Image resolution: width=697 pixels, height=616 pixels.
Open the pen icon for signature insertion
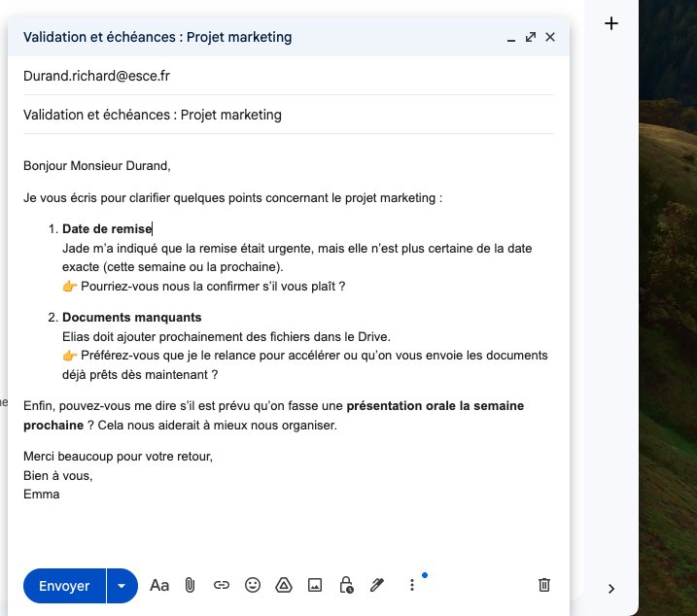point(377,585)
